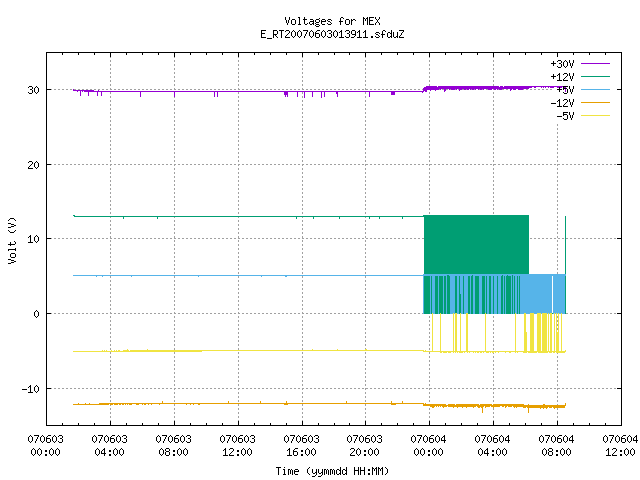Click the x-axis tick 070603 16:00
640x480 pixels.
pos(301,446)
